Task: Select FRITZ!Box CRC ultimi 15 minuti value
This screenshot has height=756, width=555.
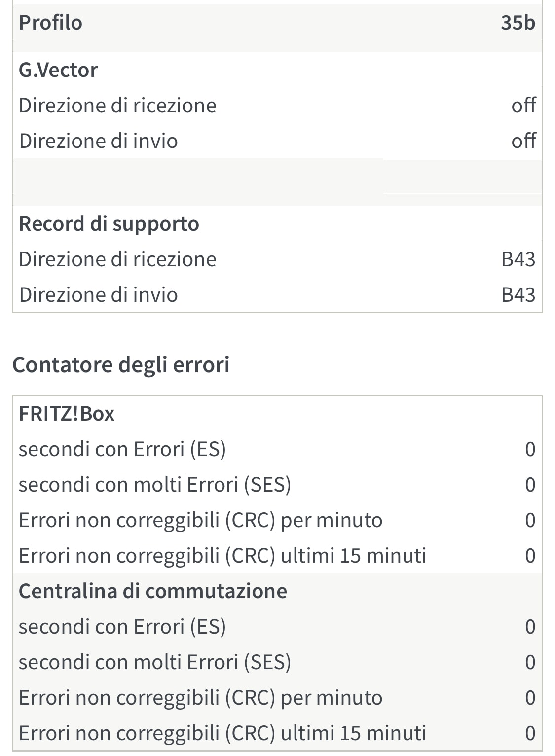Action: [x=530, y=556]
